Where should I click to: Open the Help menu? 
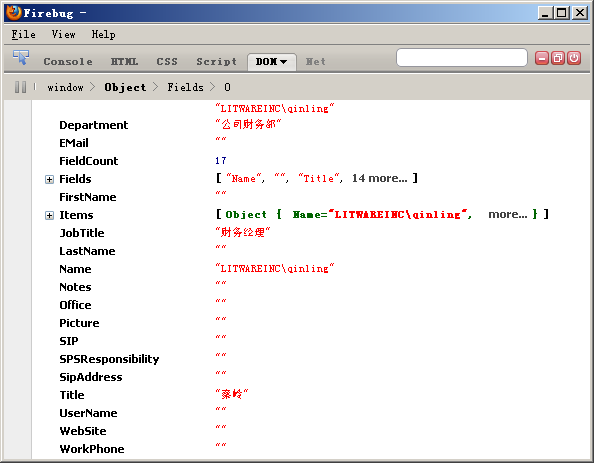[x=103, y=34]
